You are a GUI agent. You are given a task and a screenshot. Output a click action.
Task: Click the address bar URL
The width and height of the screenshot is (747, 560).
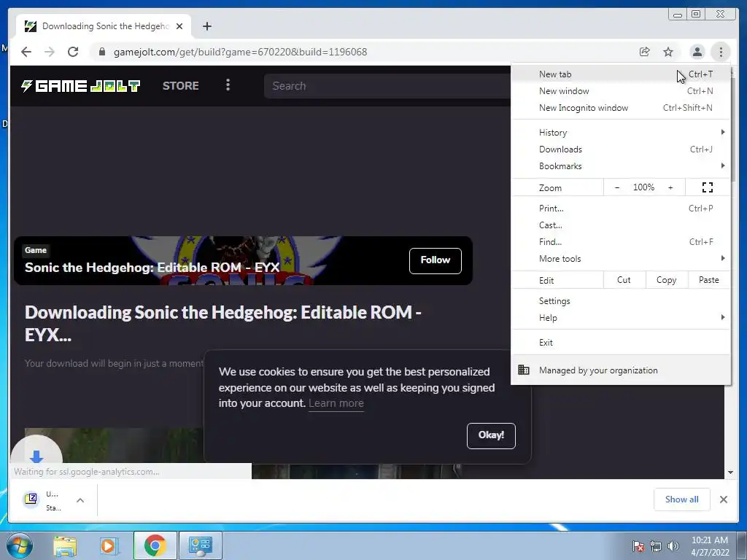(240, 52)
